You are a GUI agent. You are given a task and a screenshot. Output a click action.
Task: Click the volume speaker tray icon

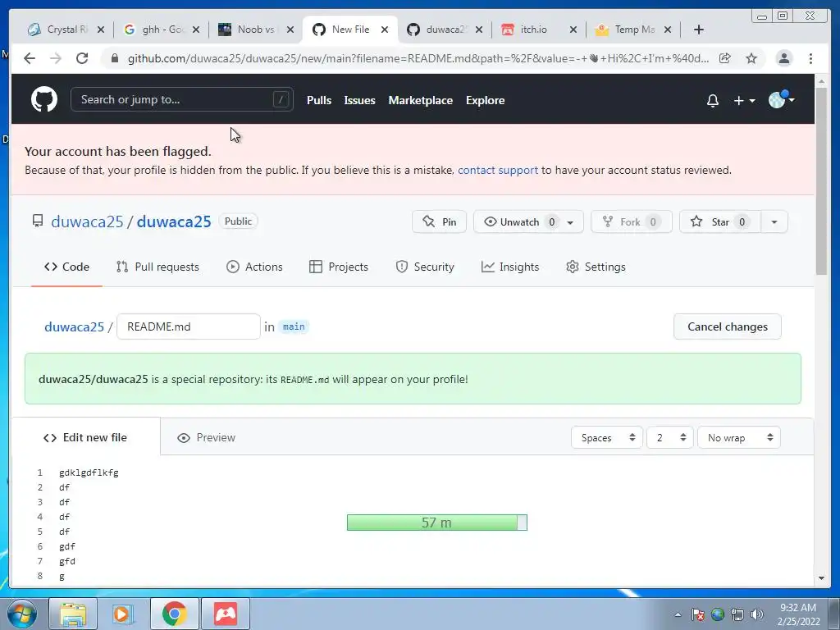click(x=757, y=614)
